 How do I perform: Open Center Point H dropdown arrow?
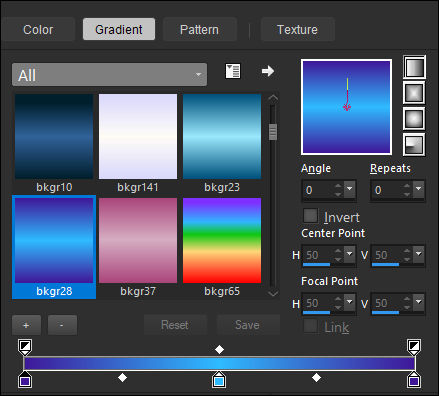349,255
